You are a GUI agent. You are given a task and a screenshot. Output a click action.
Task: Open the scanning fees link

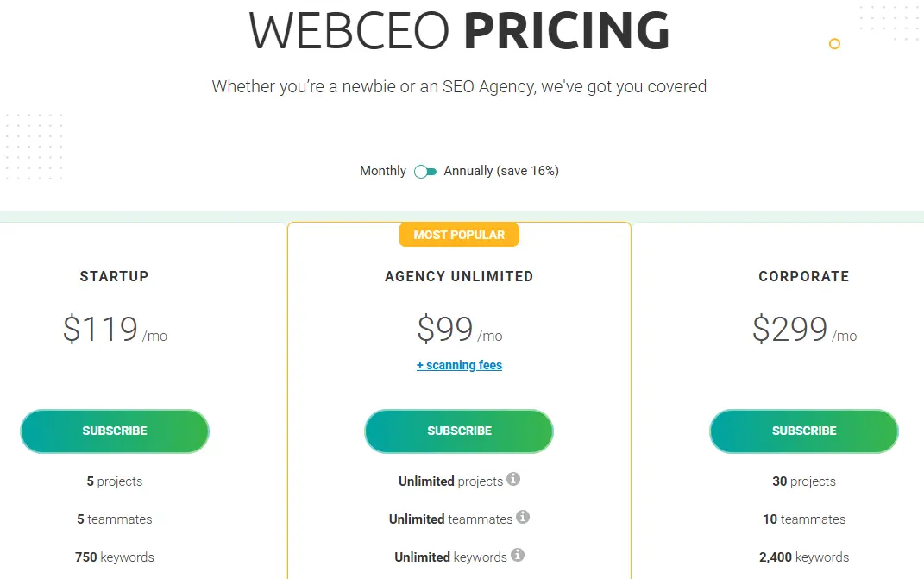[x=459, y=365]
